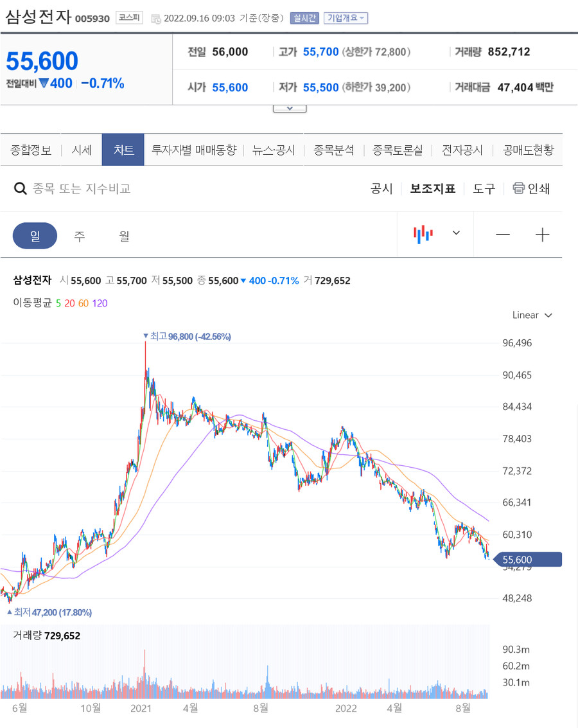Screen dimensions: 578x728
Task: Expand the price summary panel chevron
Action: 289,109
